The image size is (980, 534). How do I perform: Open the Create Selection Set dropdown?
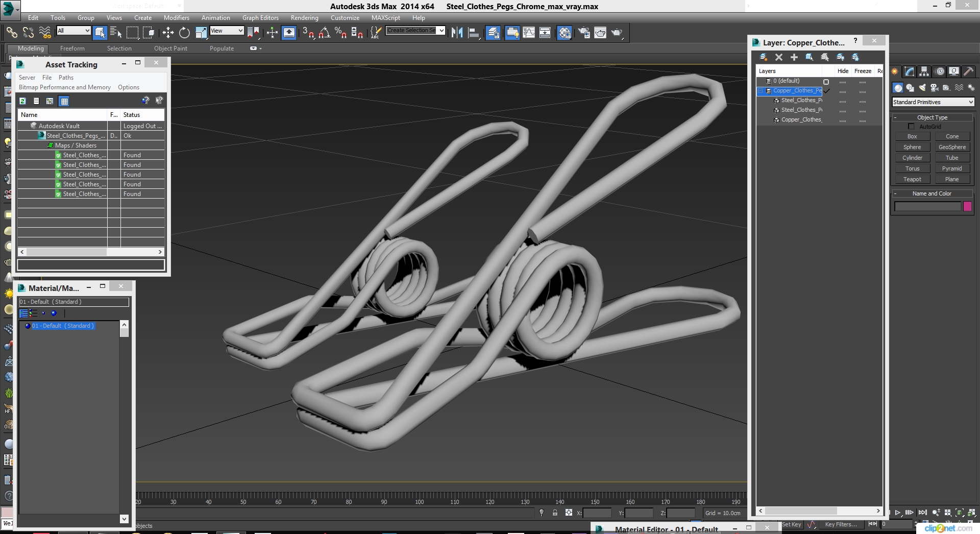[415, 30]
